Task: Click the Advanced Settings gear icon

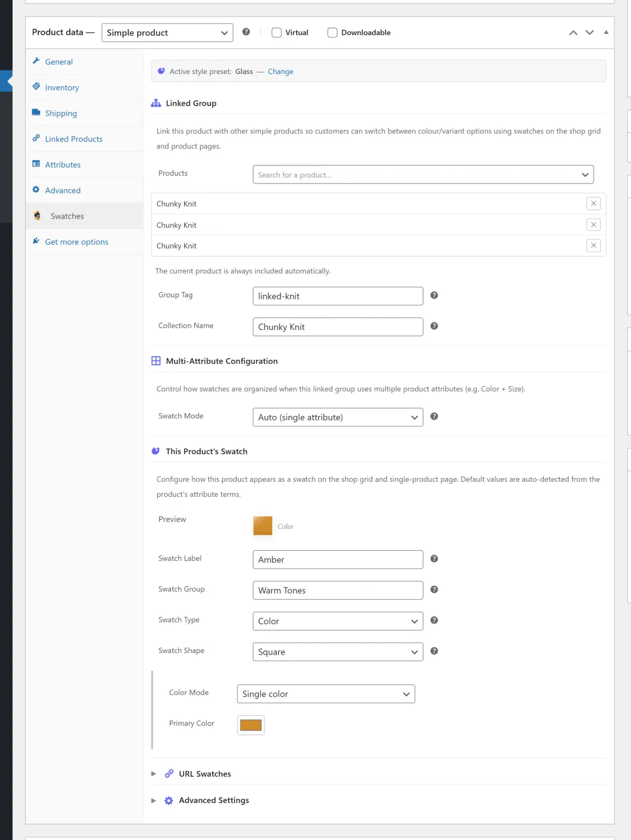Action: (169, 800)
